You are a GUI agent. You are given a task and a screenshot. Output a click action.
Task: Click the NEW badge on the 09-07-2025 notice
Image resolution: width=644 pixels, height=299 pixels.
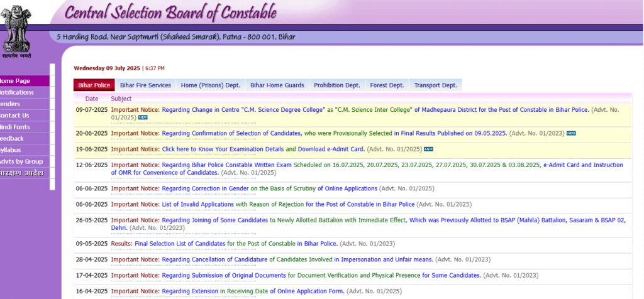pos(143,117)
